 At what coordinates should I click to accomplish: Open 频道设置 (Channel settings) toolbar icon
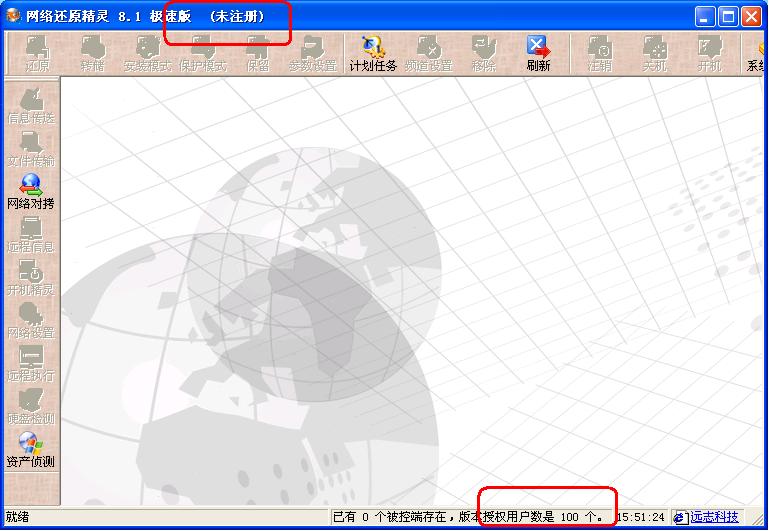(x=429, y=54)
